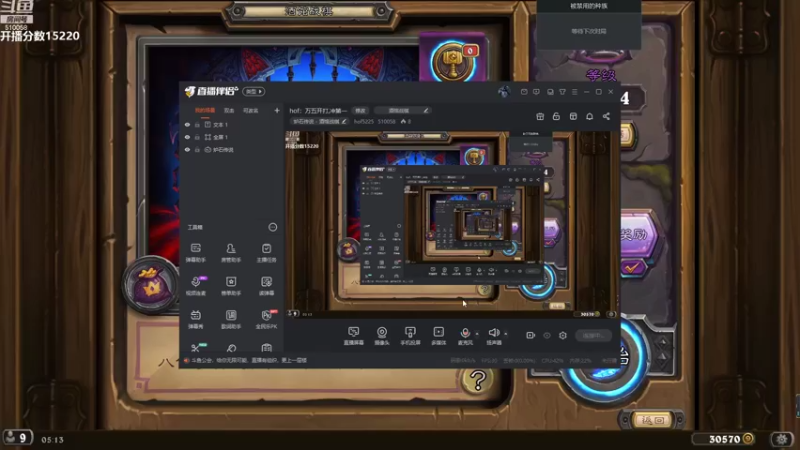Click the 30570 gold balance

coord(725,439)
